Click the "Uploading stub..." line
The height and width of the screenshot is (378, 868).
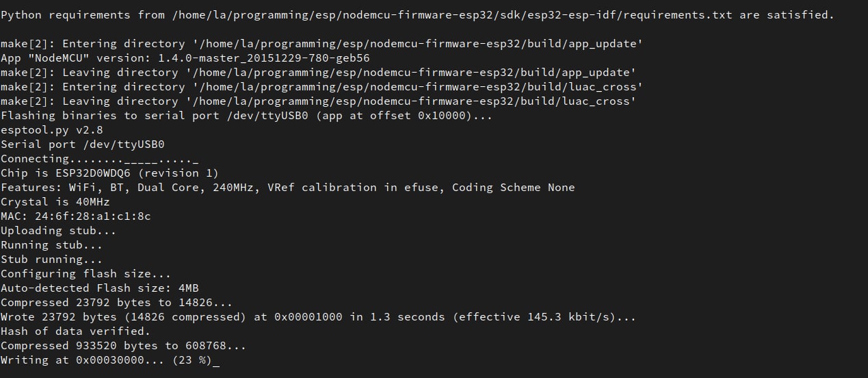(x=59, y=231)
